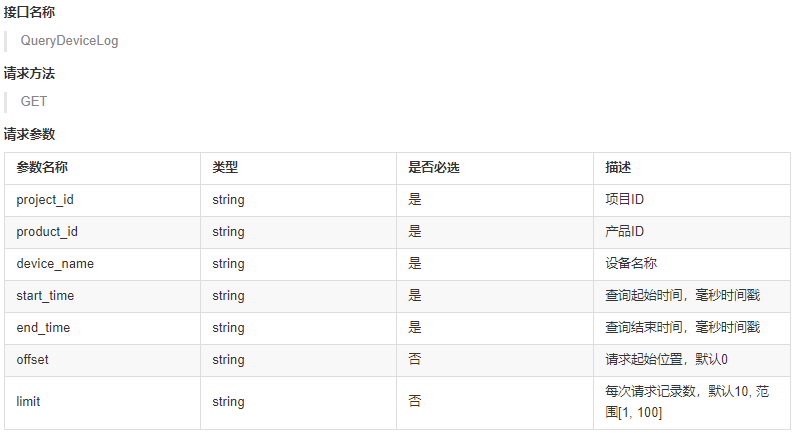The image size is (794, 433).
Task: Select the project_id parameter cell
Action: 45,200
